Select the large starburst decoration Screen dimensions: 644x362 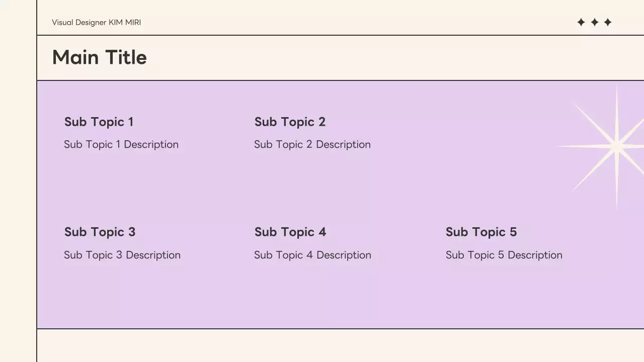tap(616, 146)
